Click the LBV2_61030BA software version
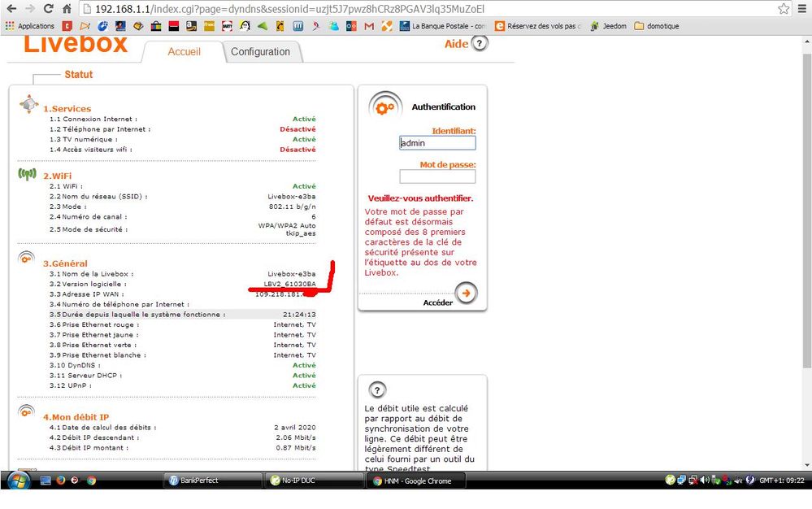This screenshot has width=812, height=509. pyautogui.click(x=289, y=284)
